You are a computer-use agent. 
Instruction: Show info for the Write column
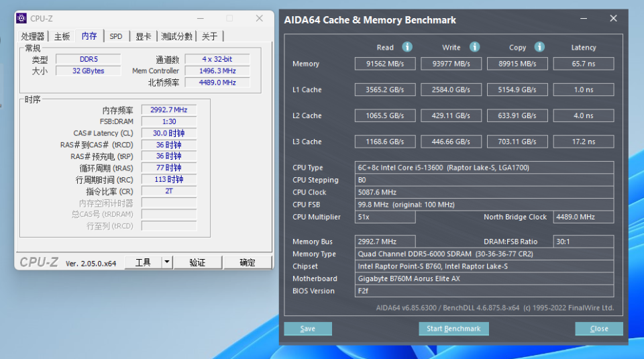pos(474,47)
